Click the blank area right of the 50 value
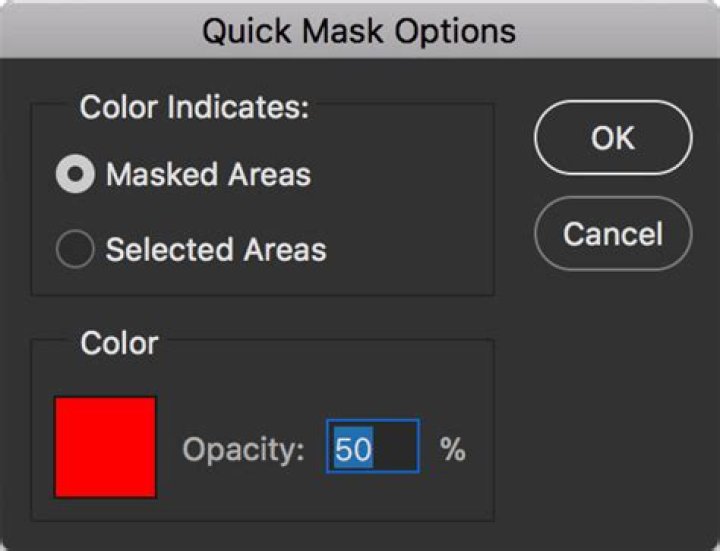 pos(395,447)
